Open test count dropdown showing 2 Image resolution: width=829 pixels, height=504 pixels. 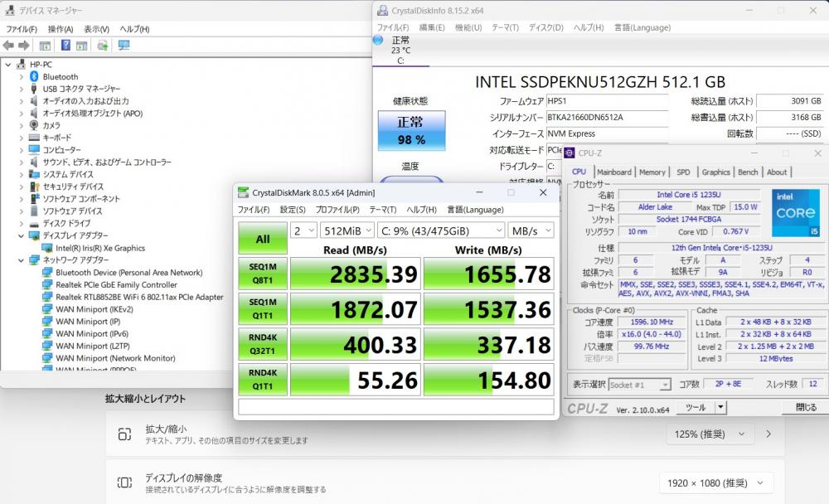pyautogui.click(x=304, y=230)
